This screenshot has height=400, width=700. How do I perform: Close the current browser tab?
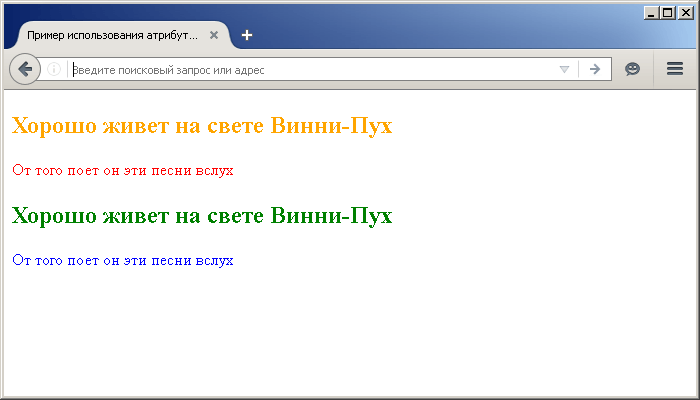214,35
